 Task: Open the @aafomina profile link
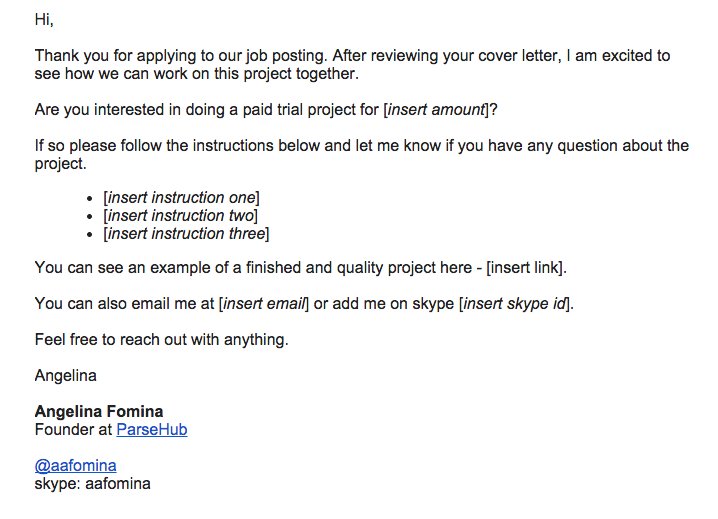pos(75,466)
